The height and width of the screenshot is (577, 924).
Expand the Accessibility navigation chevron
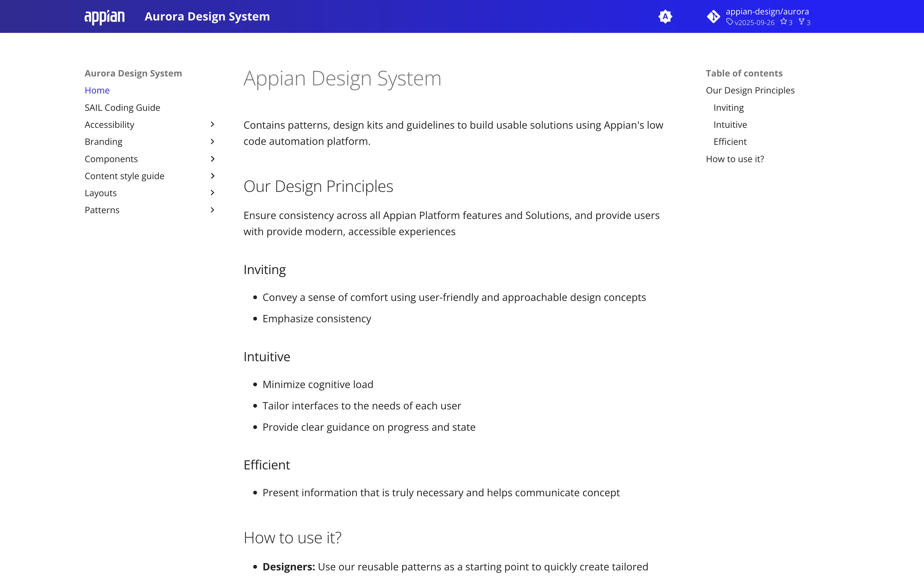coord(212,124)
